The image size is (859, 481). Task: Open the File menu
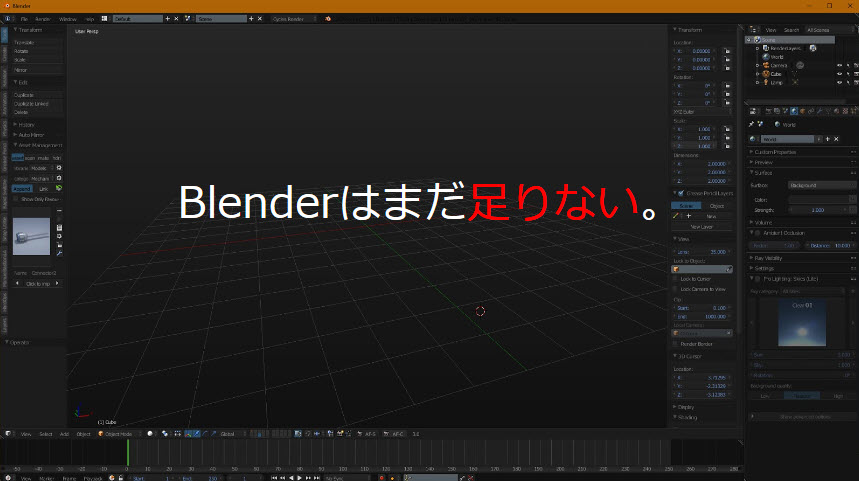click(x=24, y=19)
